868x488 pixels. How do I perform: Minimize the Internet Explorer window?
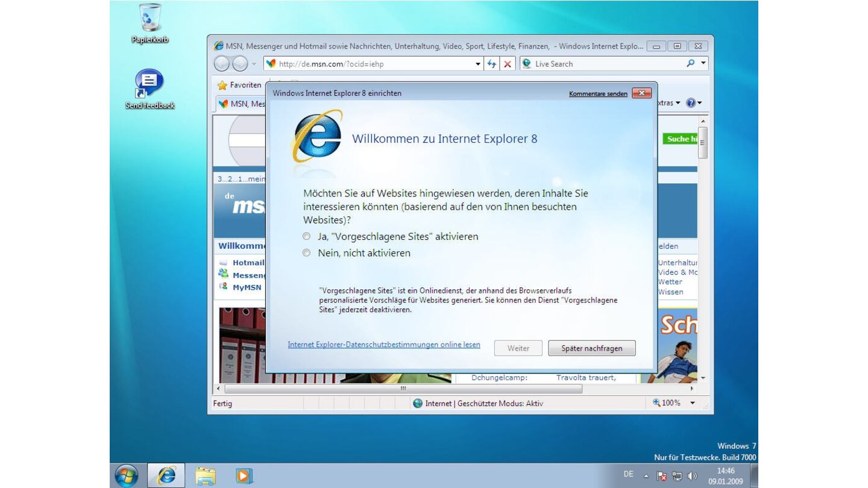click(x=656, y=46)
